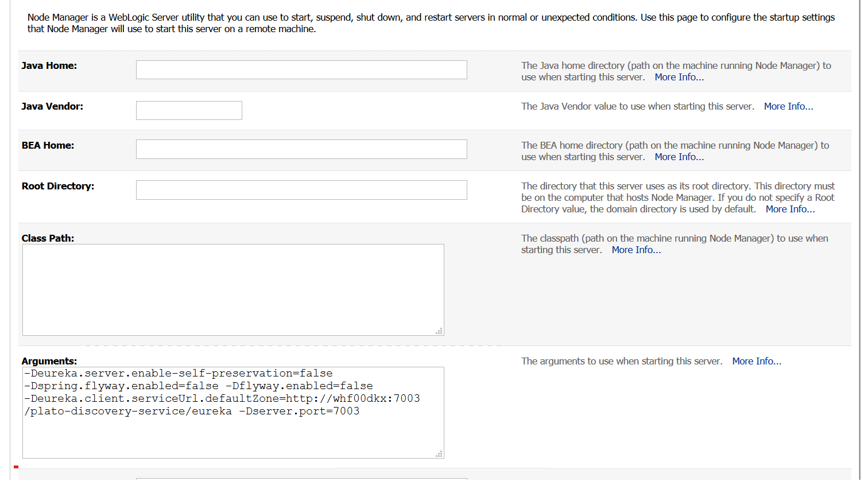Click the Java Home input field

point(301,70)
